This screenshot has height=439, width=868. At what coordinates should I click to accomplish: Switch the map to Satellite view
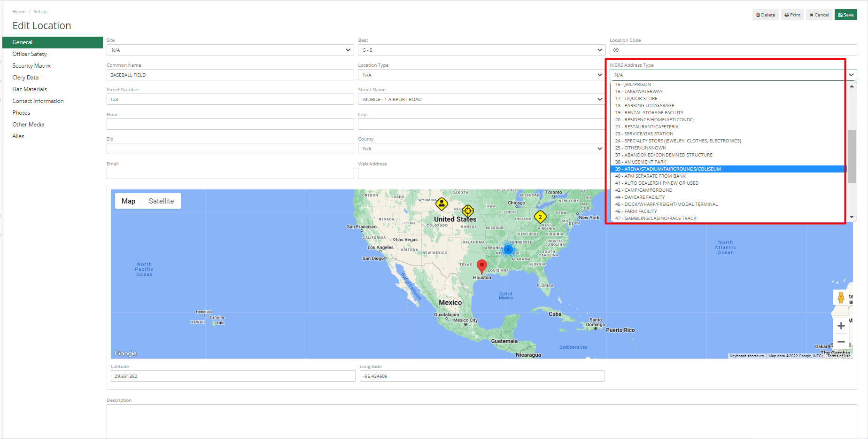161,201
